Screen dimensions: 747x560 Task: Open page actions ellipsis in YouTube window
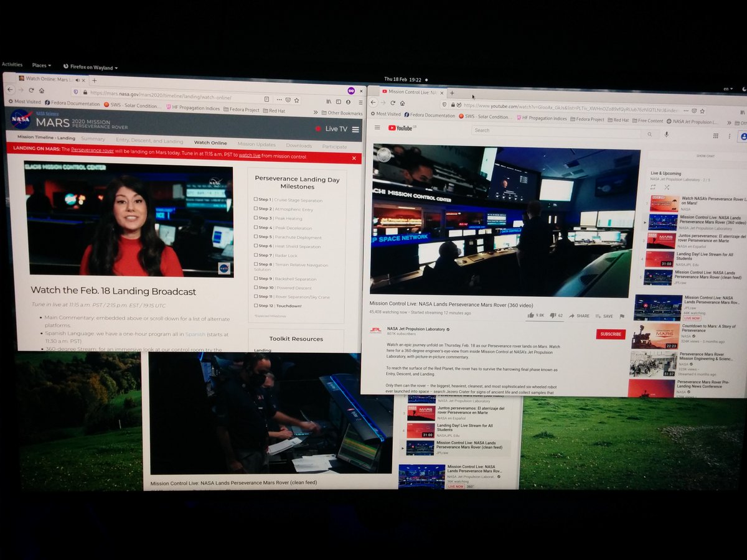pyautogui.click(x=685, y=110)
